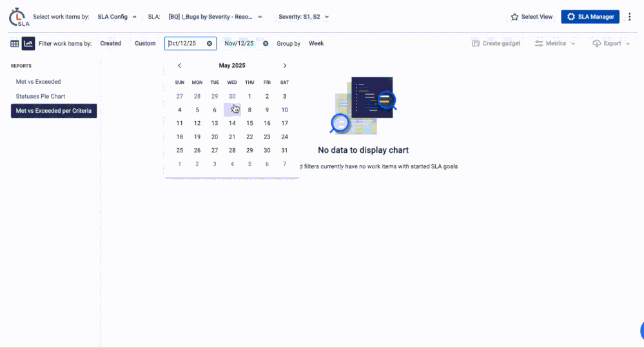Select April 27 in the calendar
Viewport: 644px width, 348px height.
tap(179, 97)
